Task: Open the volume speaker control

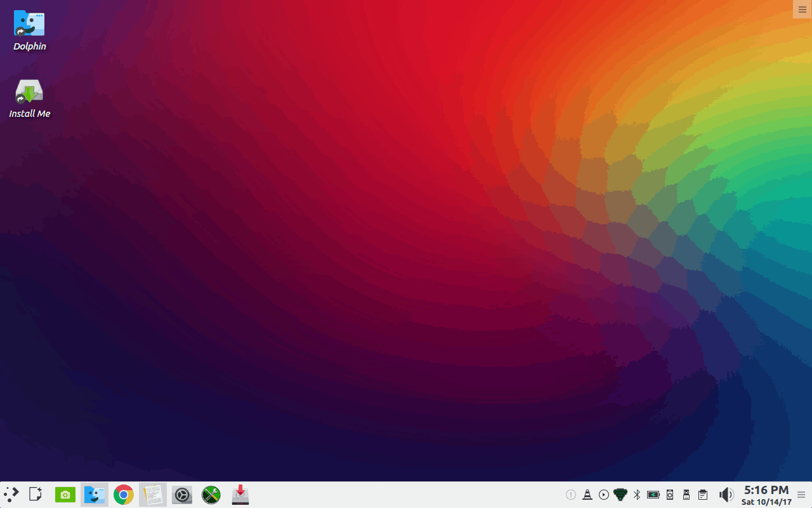Action: pyautogui.click(x=726, y=495)
